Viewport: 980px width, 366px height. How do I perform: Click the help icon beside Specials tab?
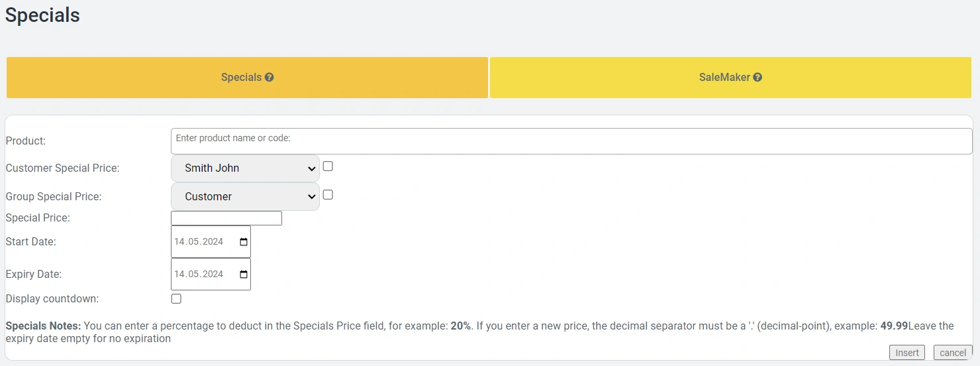pyautogui.click(x=269, y=78)
